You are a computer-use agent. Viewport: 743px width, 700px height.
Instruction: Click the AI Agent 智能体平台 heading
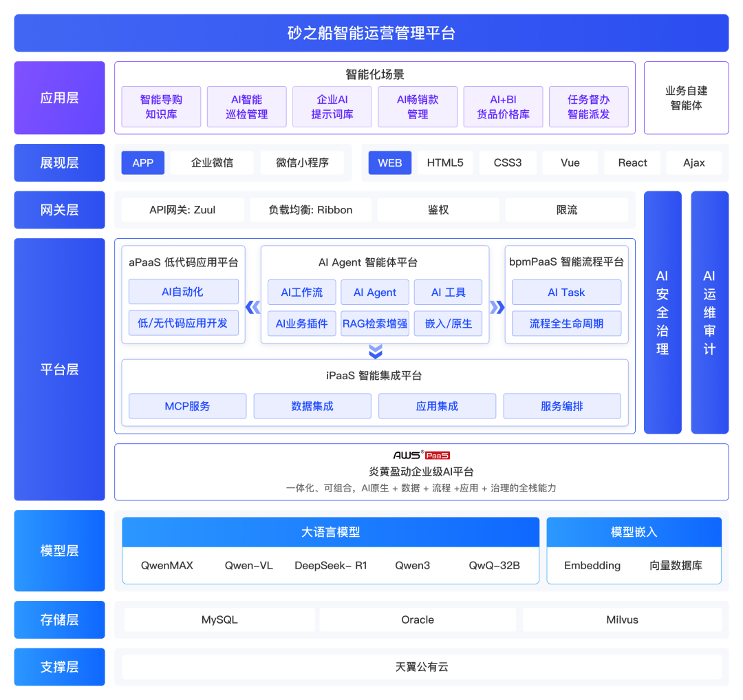tap(367, 262)
